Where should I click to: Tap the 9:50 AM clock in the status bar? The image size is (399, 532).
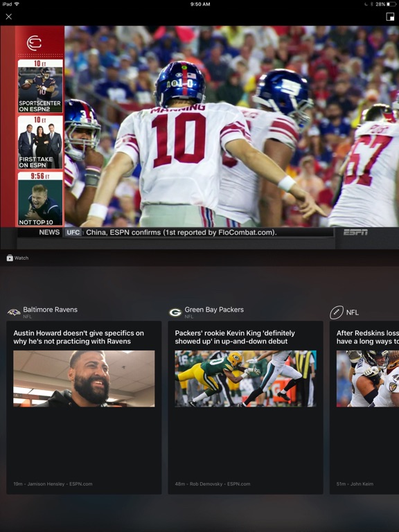pos(200,4)
